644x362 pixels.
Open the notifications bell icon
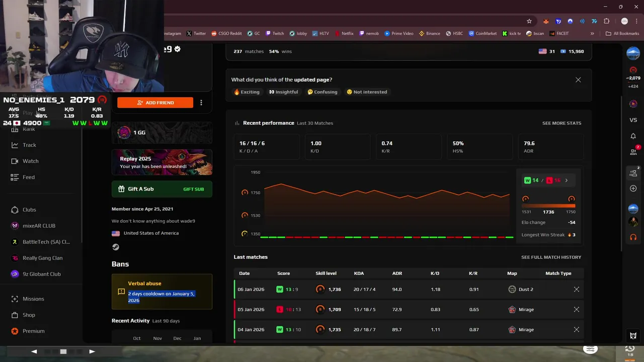click(x=633, y=136)
